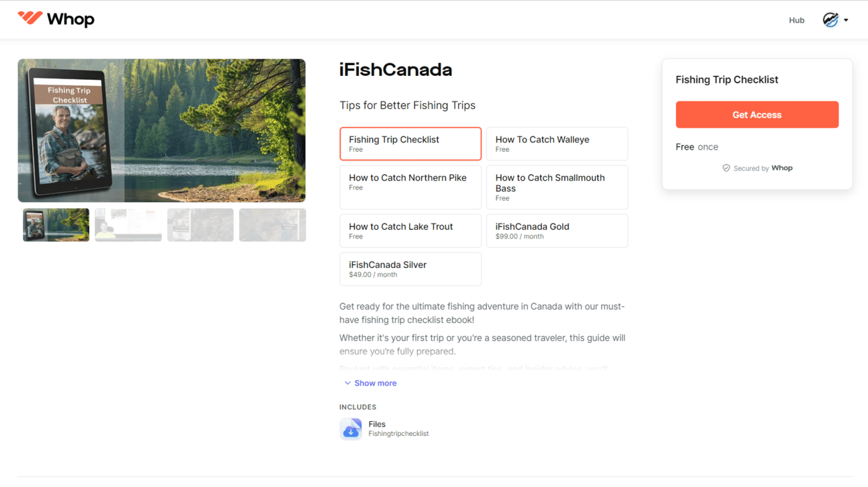Expand the account dropdown arrow
Screen dimensions: 868x487
(846, 20)
